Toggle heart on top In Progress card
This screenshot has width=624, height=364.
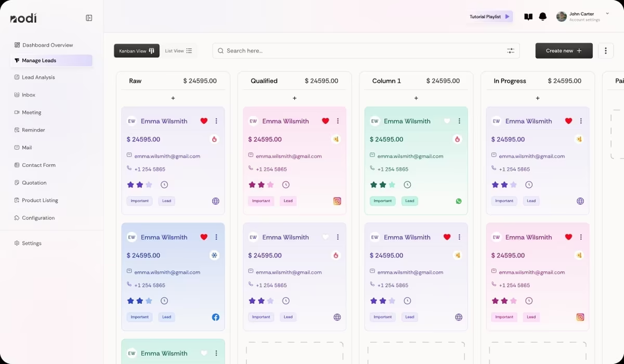568,121
